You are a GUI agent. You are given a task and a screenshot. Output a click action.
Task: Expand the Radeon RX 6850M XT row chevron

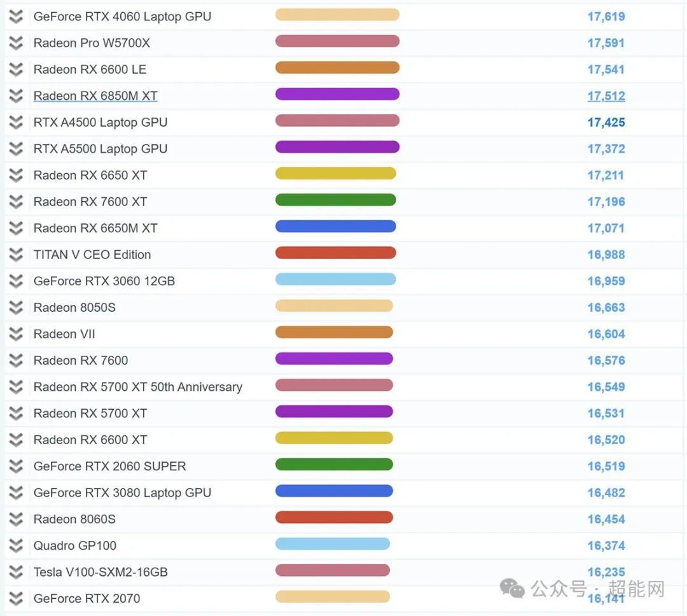(x=16, y=96)
